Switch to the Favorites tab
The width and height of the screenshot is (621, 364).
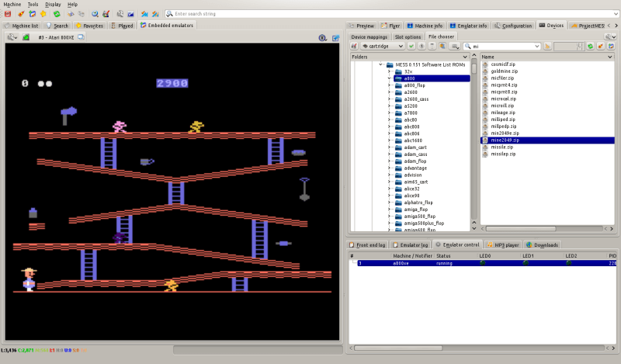(x=89, y=26)
